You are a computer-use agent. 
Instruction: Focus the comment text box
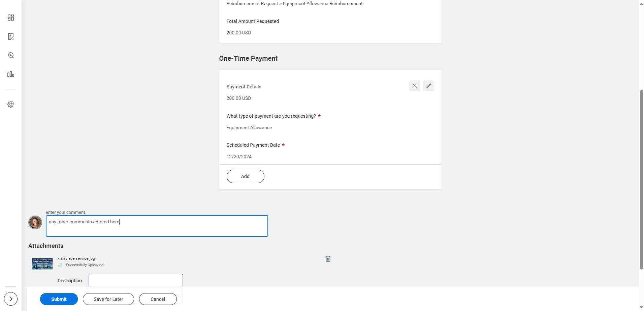157,226
